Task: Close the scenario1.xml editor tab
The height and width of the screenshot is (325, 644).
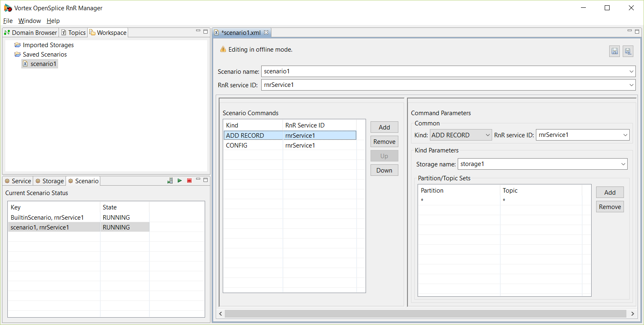Action: tap(266, 32)
